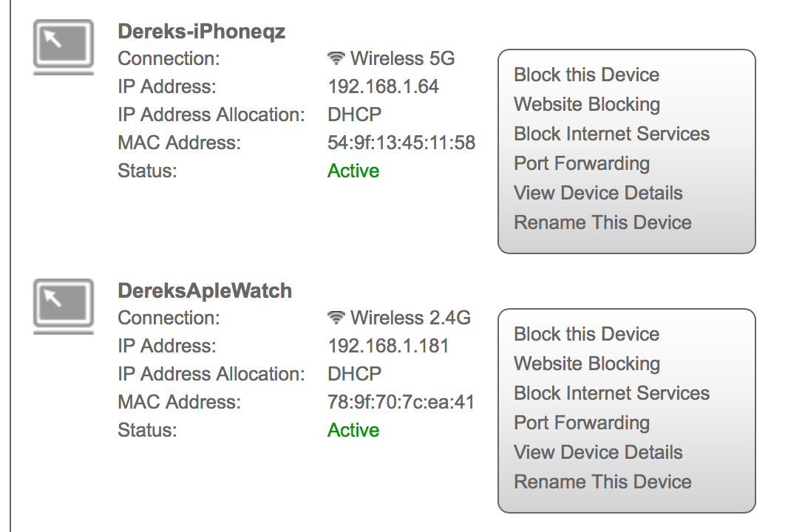The width and height of the screenshot is (788, 532).
Task: Open Website Blocking for DereksApleWatch
Action: tap(586, 364)
